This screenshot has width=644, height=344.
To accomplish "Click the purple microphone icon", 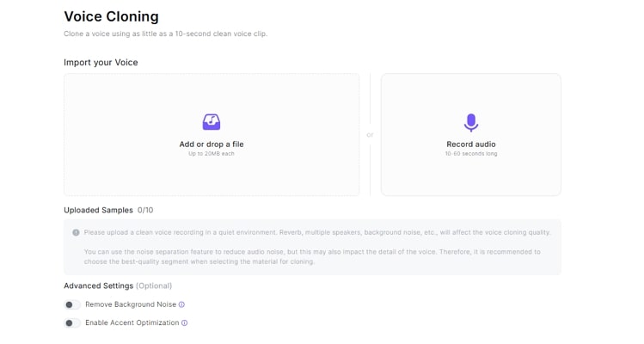I will [470, 122].
